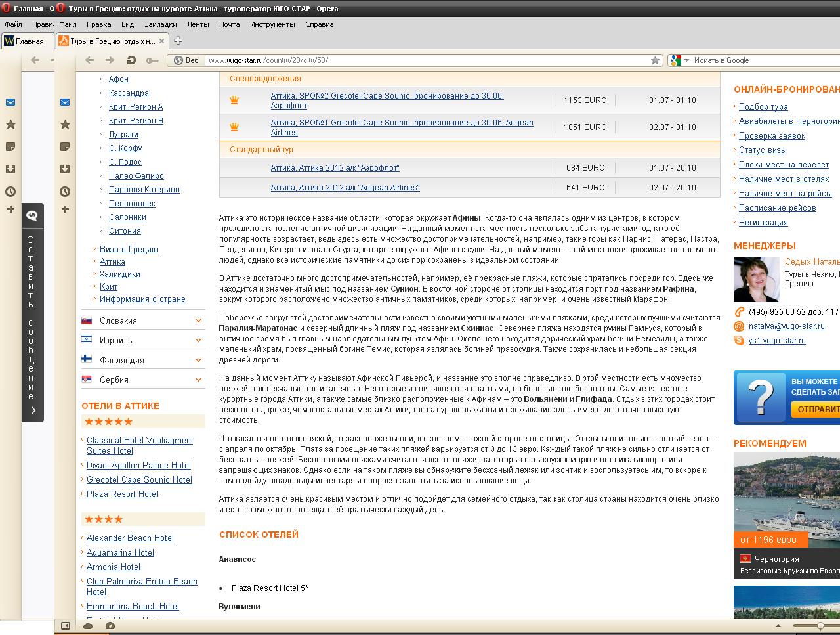Click the Montenegro flag icon near 'Черногория'

745,559
